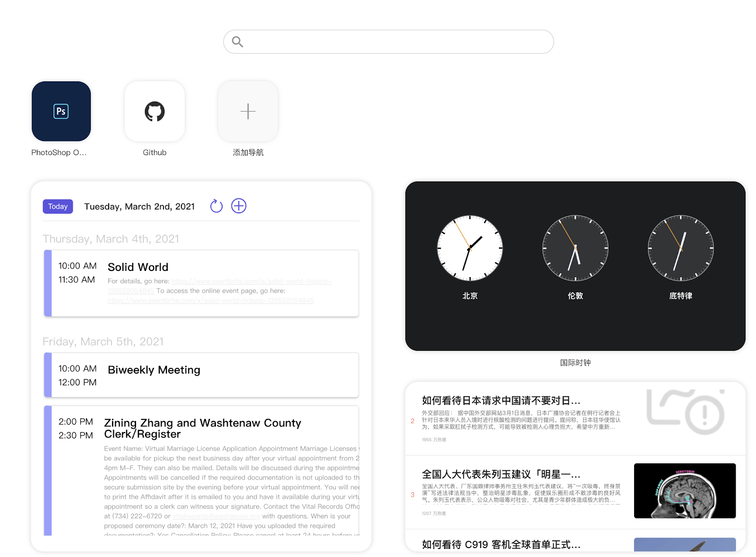The image size is (756, 557).
Task: Click the Today button in calendar
Action: click(x=58, y=206)
